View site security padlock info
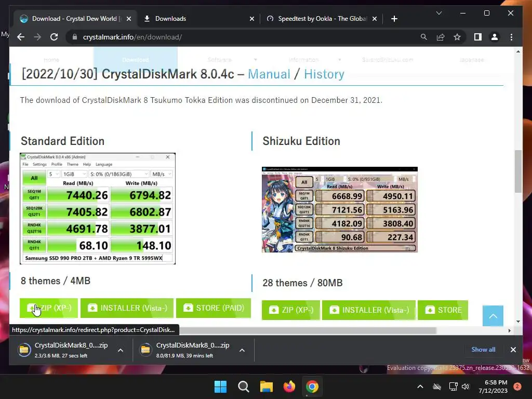 (75, 37)
